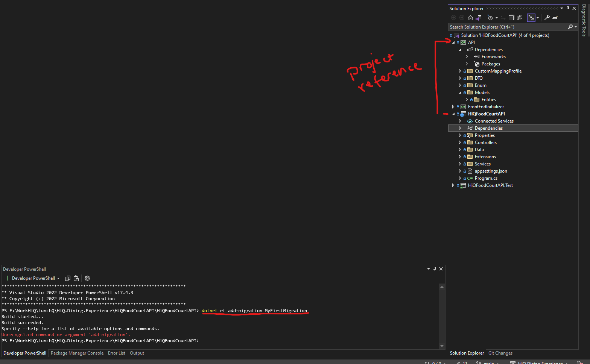590x364 pixels.
Task: Click the magnifier search icon in Solution Explorer
Action: pos(570,27)
